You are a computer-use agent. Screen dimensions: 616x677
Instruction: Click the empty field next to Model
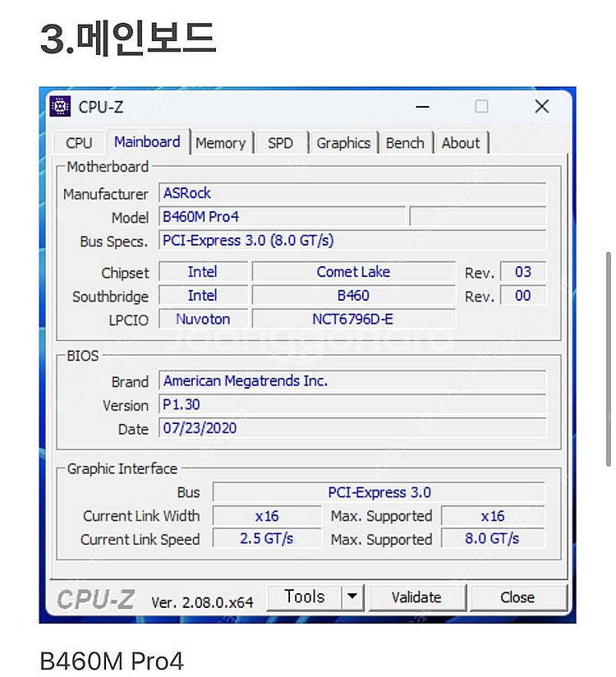pyautogui.click(x=477, y=217)
